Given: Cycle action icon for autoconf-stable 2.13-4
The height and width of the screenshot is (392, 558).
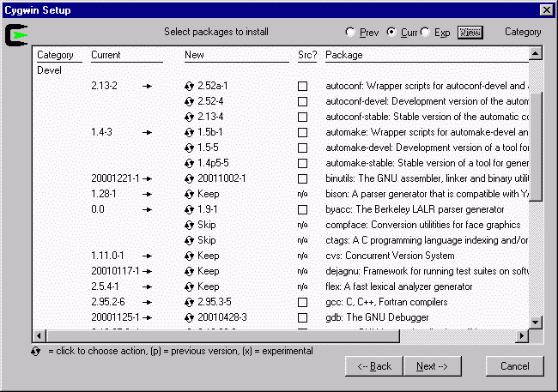Looking at the screenshot, I should pyautogui.click(x=190, y=117).
